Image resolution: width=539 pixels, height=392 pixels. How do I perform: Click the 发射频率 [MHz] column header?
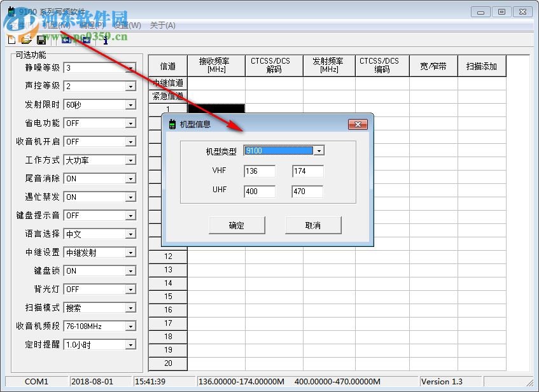(329, 66)
